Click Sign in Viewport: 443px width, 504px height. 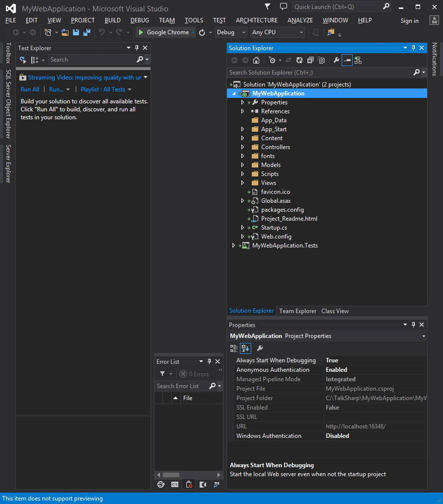(410, 20)
